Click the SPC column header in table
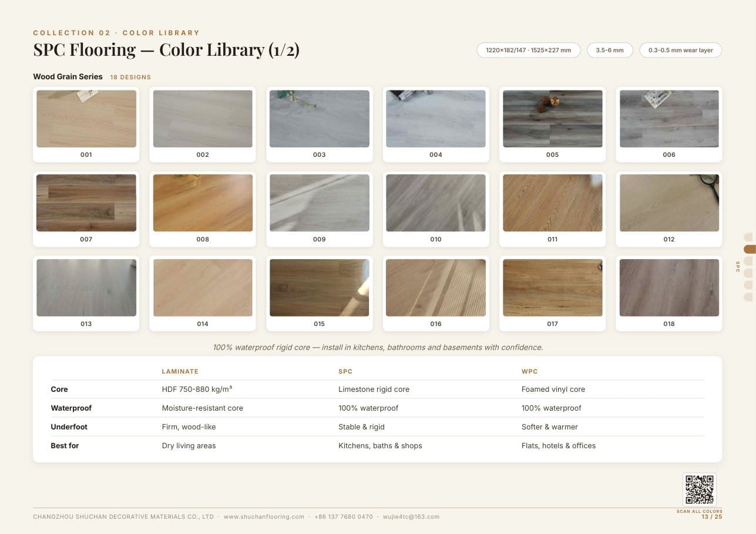 click(x=345, y=371)
